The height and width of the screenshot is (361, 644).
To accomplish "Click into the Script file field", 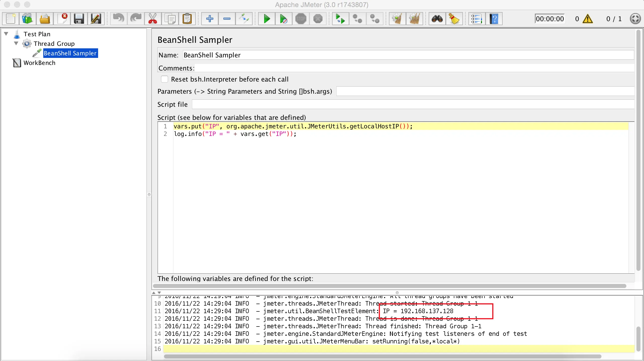I will point(413,104).
